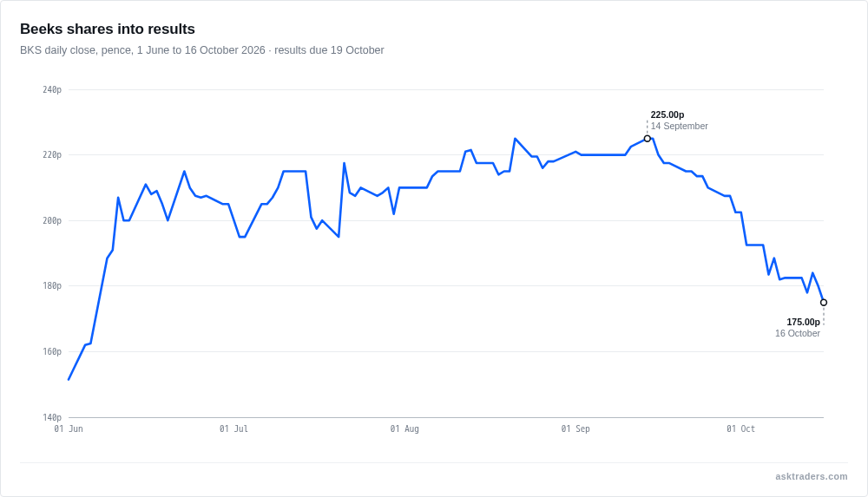Click the '01 Jun' x-axis label
The height and width of the screenshot is (497, 868).
pos(69,429)
